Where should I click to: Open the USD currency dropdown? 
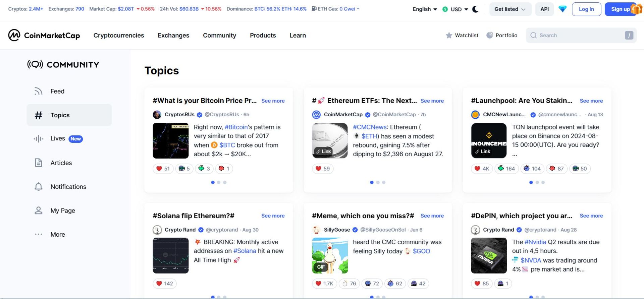[x=455, y=9]
